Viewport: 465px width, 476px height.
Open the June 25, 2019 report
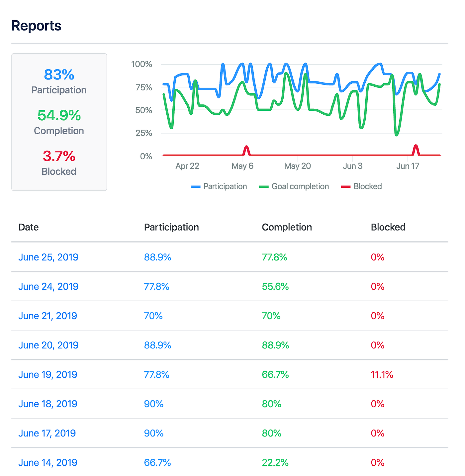48,257
